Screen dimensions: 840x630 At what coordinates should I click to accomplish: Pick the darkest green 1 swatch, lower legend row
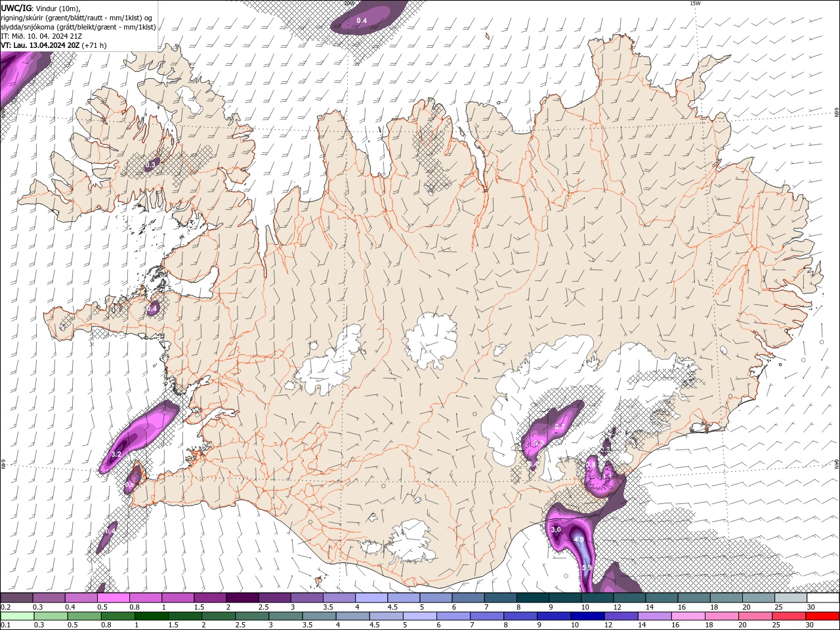tap(151, 616)
